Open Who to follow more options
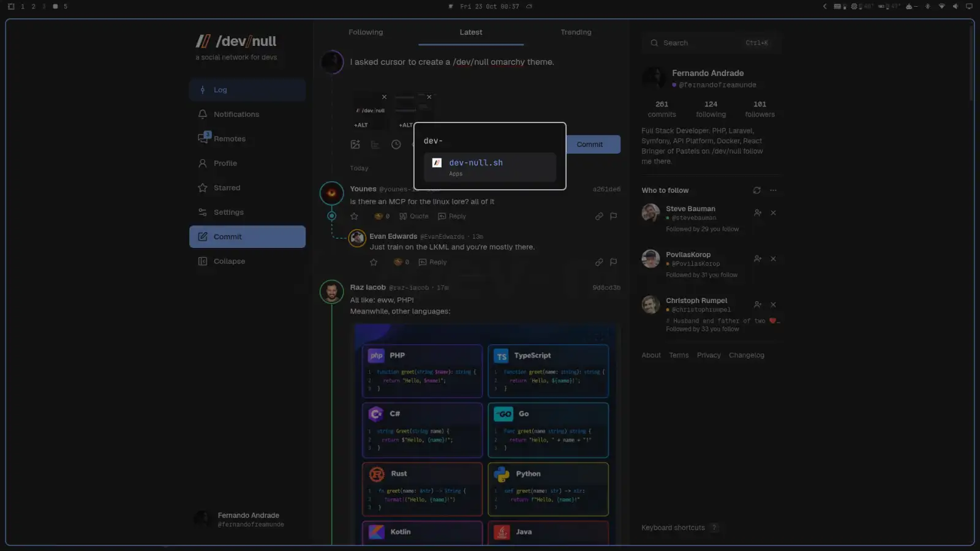980x551 pixels. pyautogui.click(x=773, y=190)
